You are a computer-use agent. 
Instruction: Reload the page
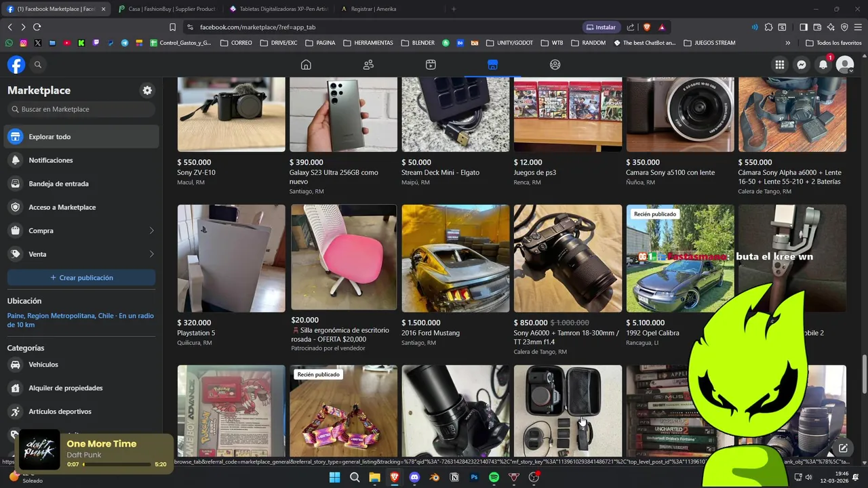(37, 27)
